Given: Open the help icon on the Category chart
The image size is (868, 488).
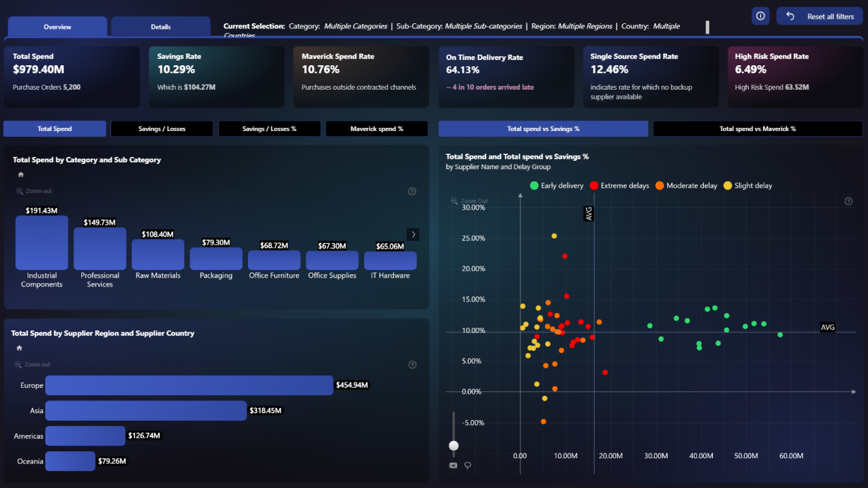Looking at the screenshot, I should (412, 191).
